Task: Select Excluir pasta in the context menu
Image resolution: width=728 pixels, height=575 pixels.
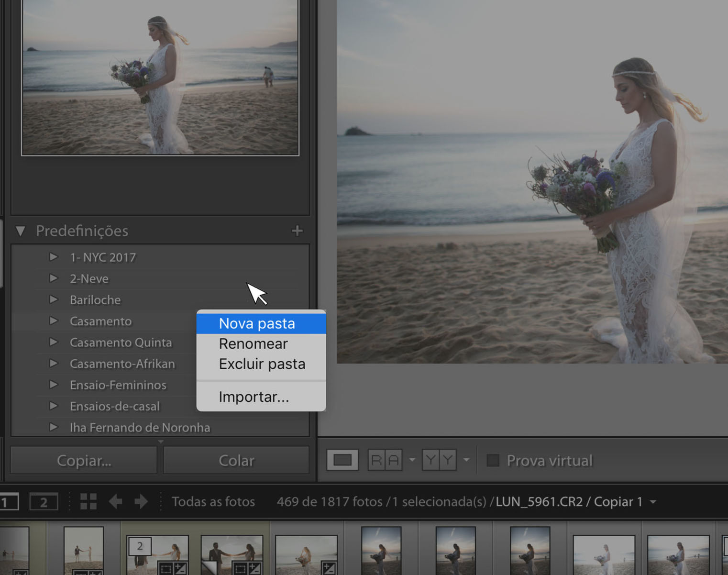Action: [x=261, y=364]
